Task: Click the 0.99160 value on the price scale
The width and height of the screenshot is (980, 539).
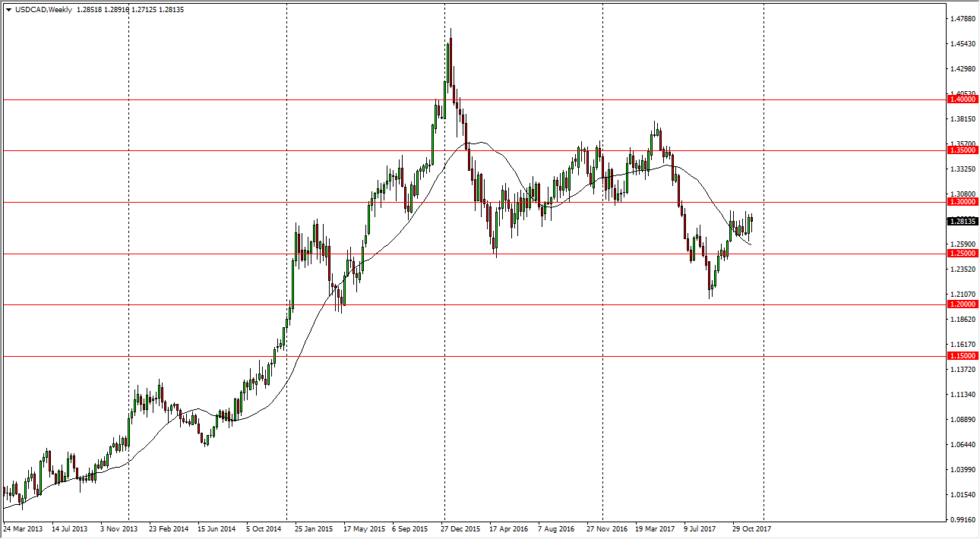Action: coord(962,520)
